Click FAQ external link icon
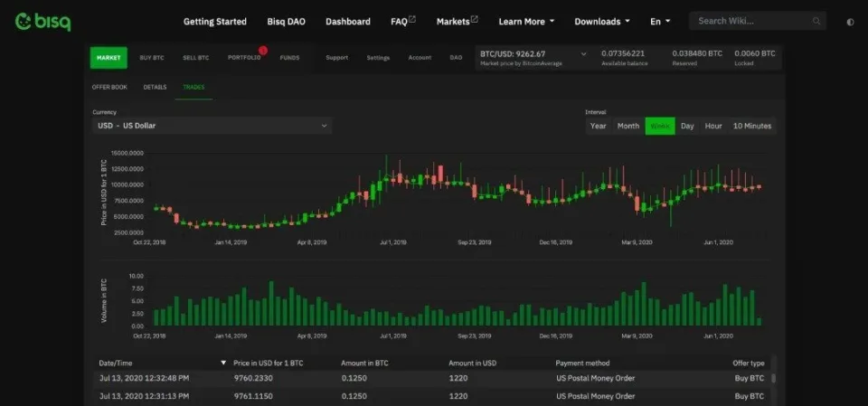868x406 pixels. click(412, 19)
